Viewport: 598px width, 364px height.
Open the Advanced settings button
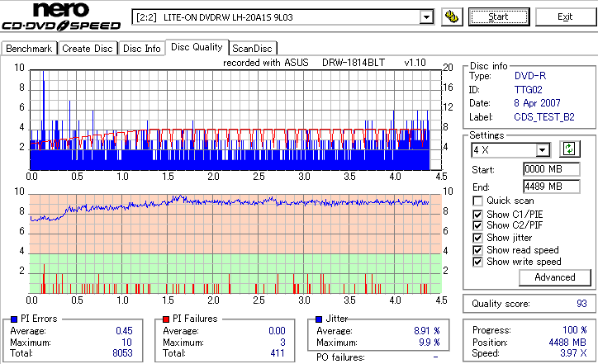point(555,277)
